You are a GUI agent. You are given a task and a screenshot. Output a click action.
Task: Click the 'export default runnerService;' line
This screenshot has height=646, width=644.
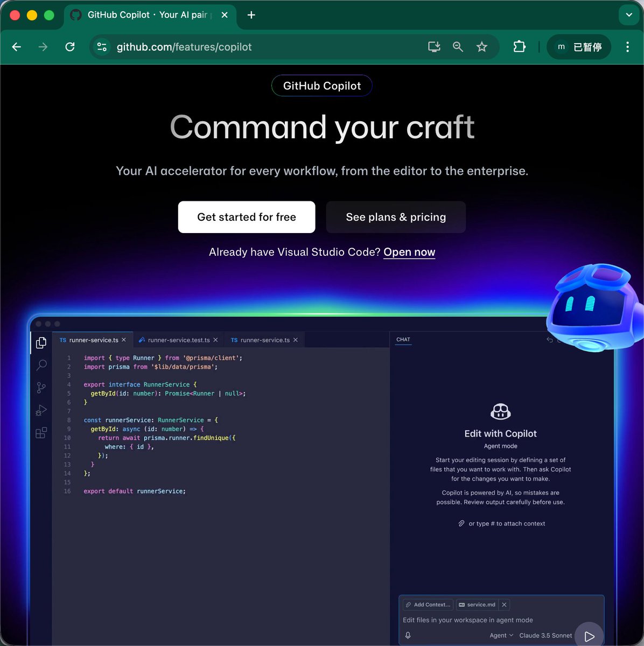click(135, 491)
